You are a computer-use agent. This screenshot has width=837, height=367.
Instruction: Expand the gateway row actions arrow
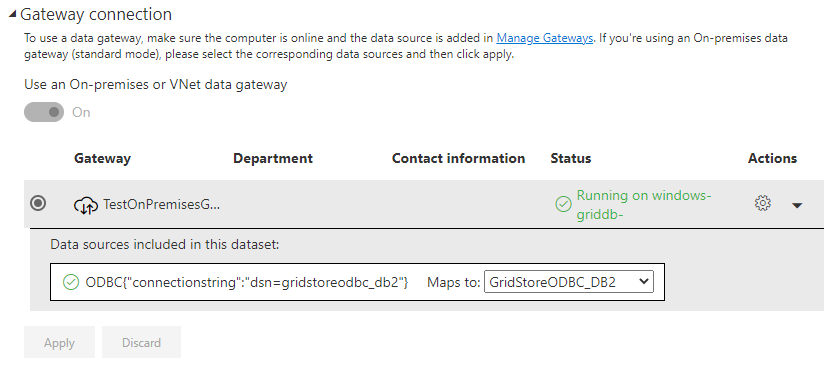[x=797, y=205]
